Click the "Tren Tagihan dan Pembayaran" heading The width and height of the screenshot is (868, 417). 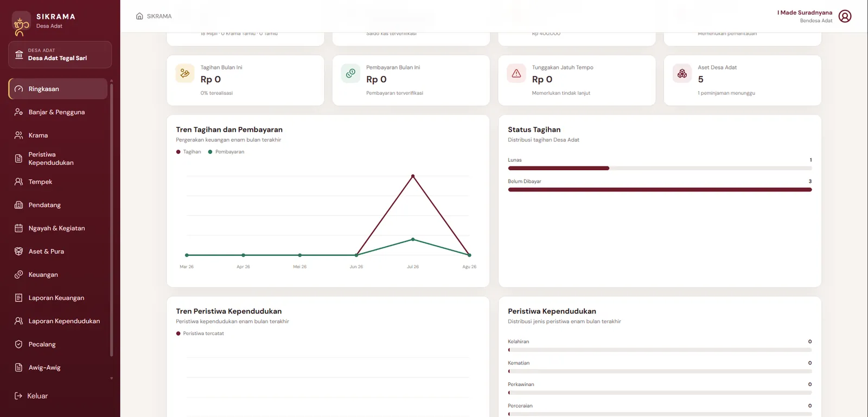(229, 130)
